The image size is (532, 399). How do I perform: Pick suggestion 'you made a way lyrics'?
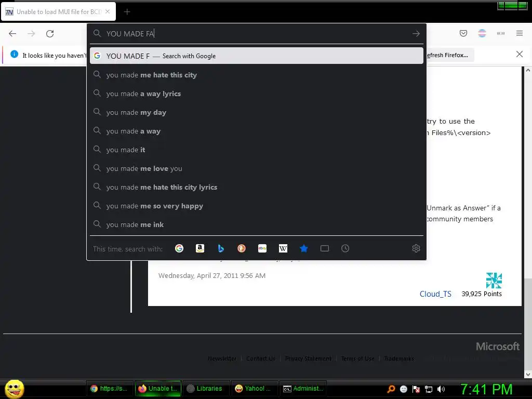point(257,94)
